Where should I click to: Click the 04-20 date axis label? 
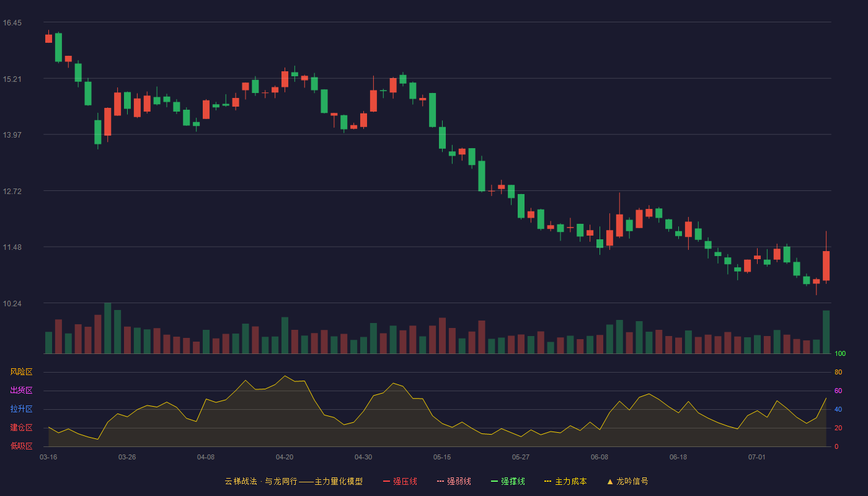point(285,457)
